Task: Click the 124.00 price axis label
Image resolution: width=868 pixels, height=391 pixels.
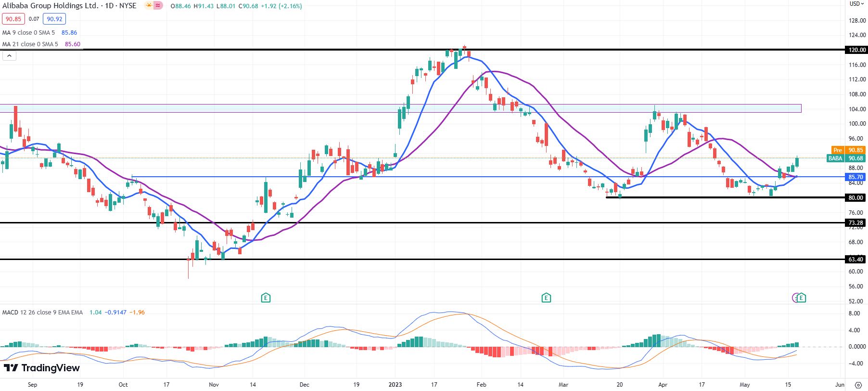Action: (857, 35)
